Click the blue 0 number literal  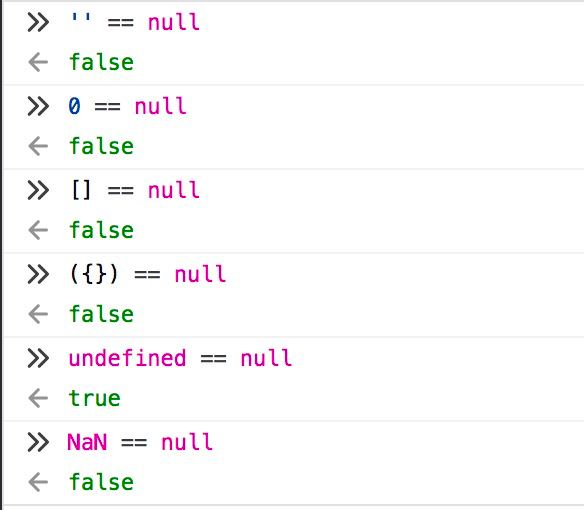click(x=74, y=106)
